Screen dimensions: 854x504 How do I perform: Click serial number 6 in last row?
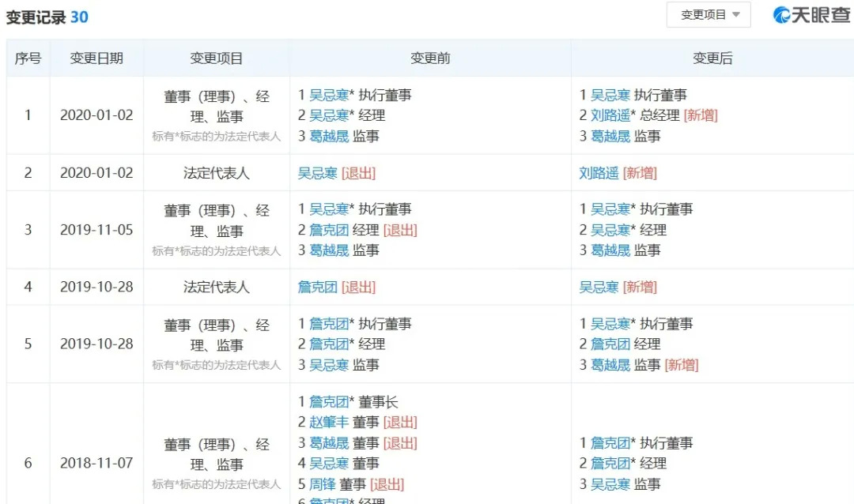(28, 463)
